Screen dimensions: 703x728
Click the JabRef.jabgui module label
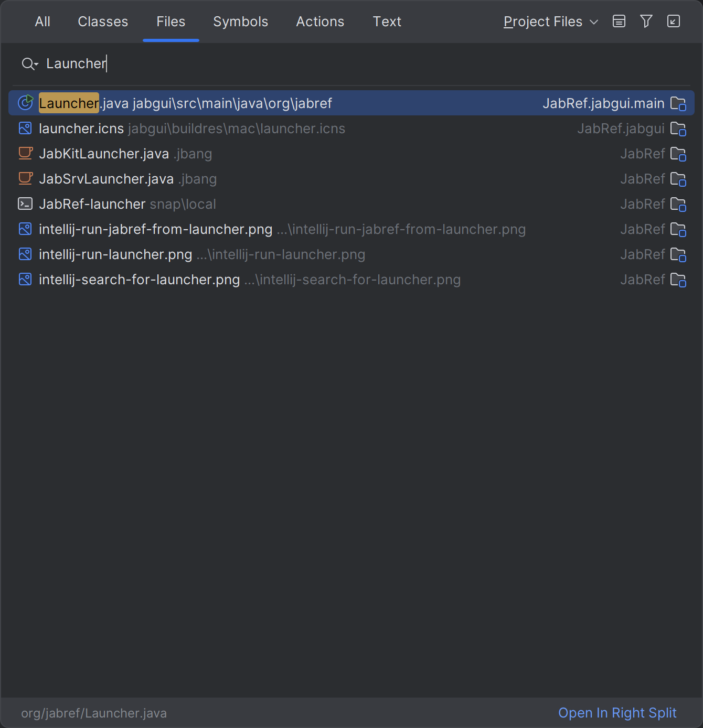[x=621, y=129]
